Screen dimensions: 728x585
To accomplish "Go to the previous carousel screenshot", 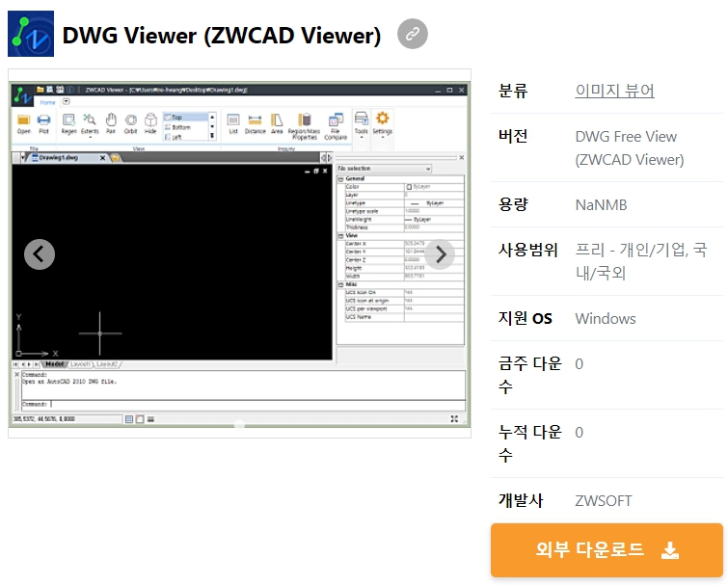I will click(40, 254).
